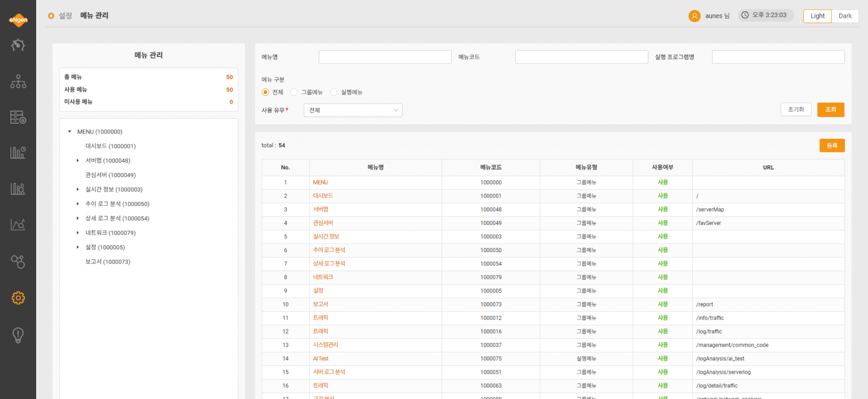868x399 pixels.
Task: Expand the 서버맵 (1000048) tree node
Action: click(x=78, y=160)
